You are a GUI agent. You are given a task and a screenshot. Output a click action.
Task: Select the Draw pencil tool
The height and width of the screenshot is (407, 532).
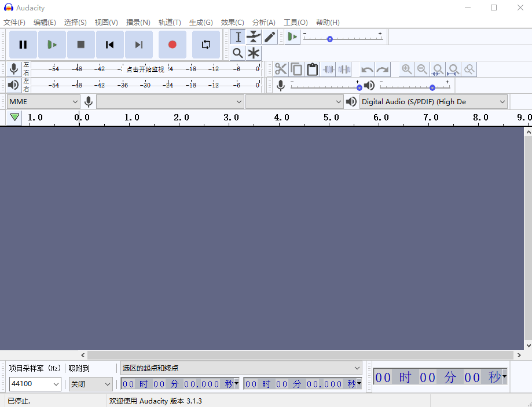270,37
